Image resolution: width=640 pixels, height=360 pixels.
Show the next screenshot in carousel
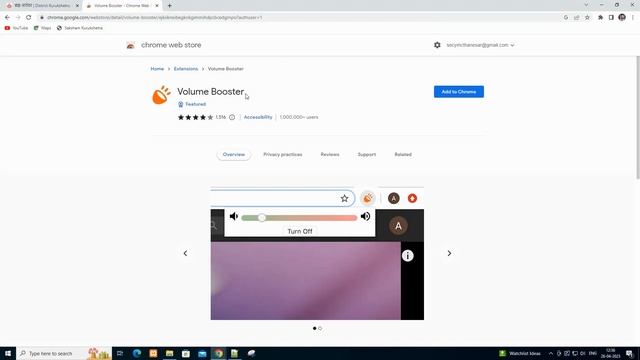coord(449,253)
